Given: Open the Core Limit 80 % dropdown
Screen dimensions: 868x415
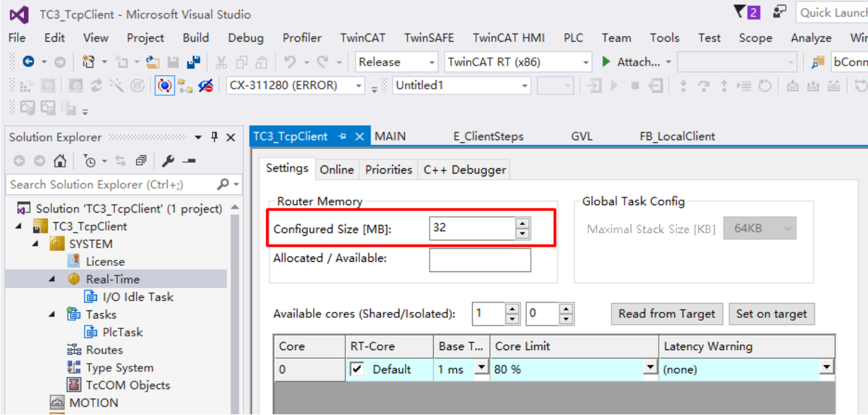Looking at the screenshot, I should click(650, 369).
